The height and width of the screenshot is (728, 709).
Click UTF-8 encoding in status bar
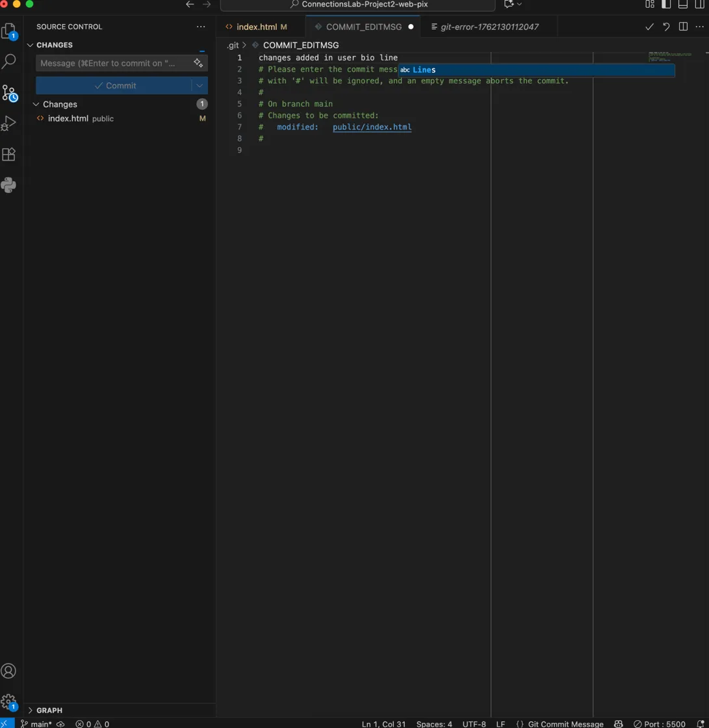point(474,724)
